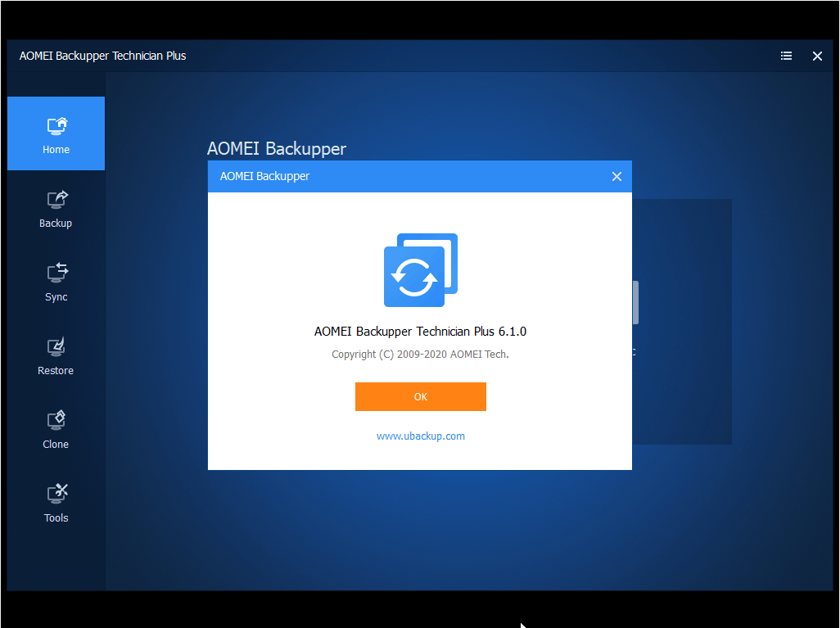Open the www.ubackup.com link
This screenshot has height=628, width=840.
[421, 436]
